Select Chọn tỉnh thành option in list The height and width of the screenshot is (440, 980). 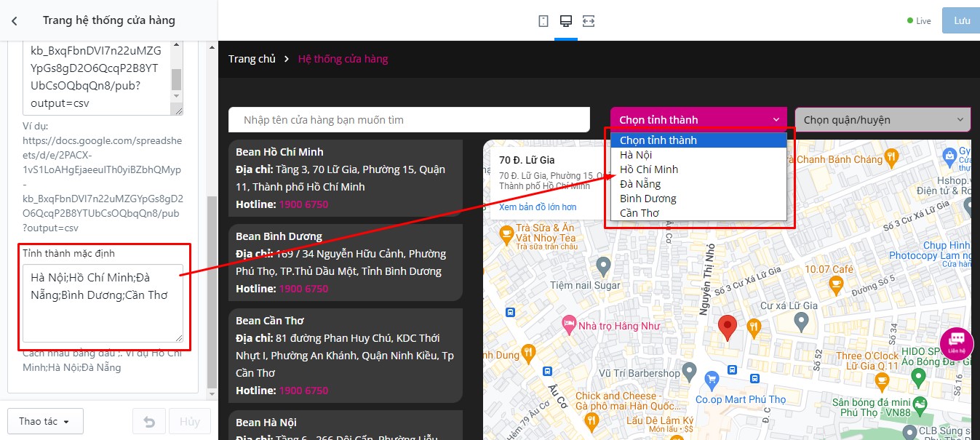click(699, 140)
